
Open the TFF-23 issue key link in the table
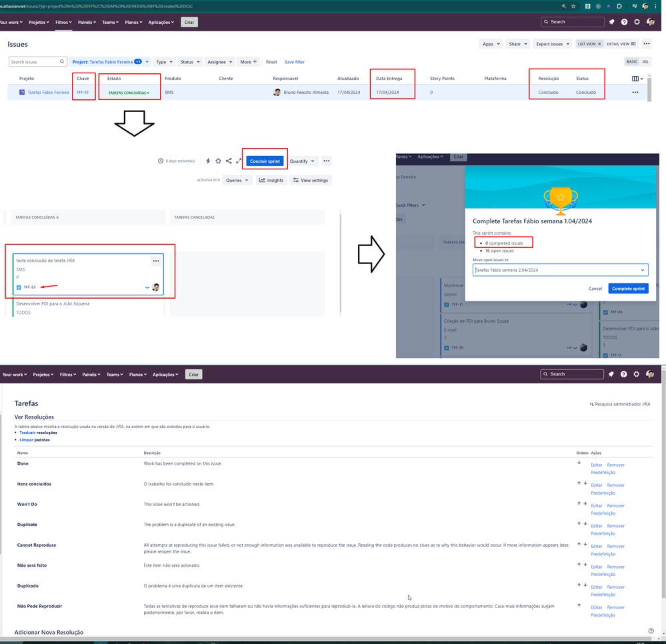pyautogui.click(x=83, y=92)
